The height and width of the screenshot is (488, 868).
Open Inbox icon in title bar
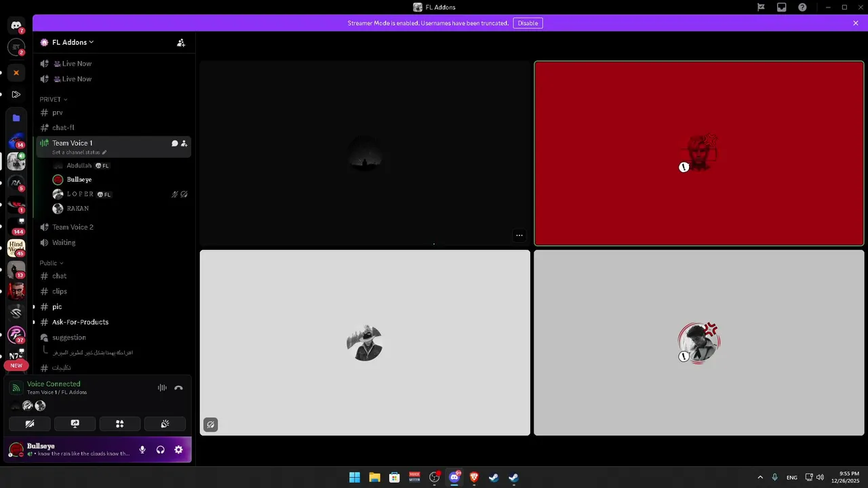pyautogui.click(x=782, y=7)
